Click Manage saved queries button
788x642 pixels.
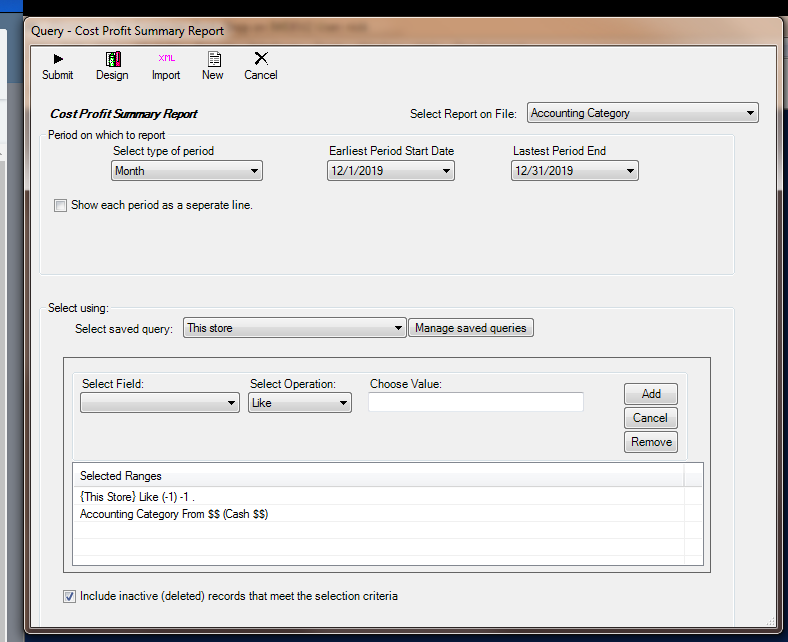tap(471, 328)
